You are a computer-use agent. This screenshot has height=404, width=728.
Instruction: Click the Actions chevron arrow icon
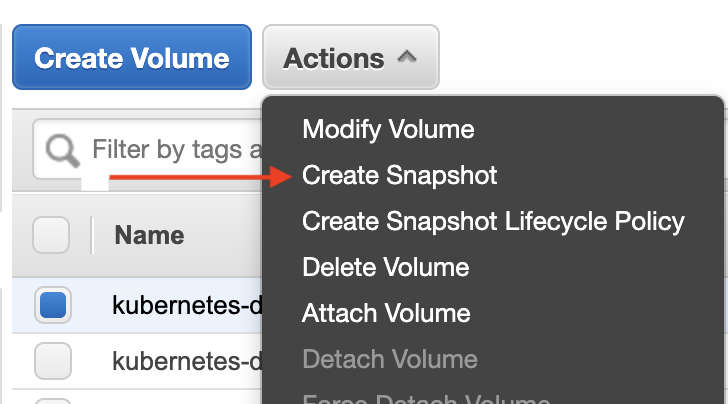pyautogui.click(x=407, y=57)
